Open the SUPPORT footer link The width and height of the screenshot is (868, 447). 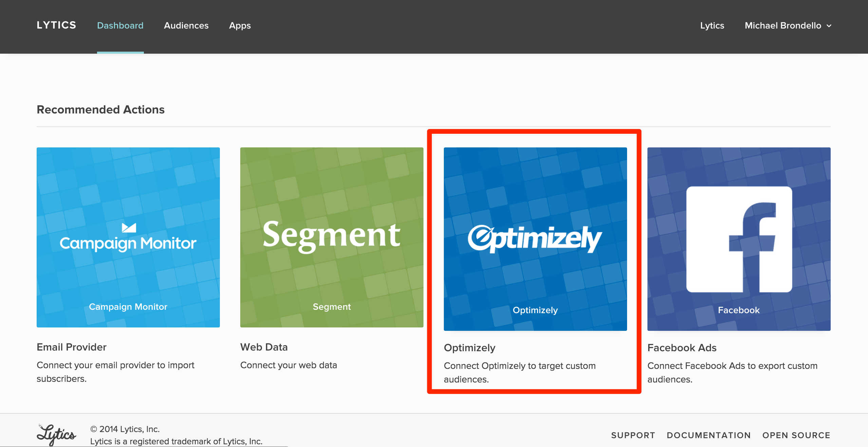(633, 435)
